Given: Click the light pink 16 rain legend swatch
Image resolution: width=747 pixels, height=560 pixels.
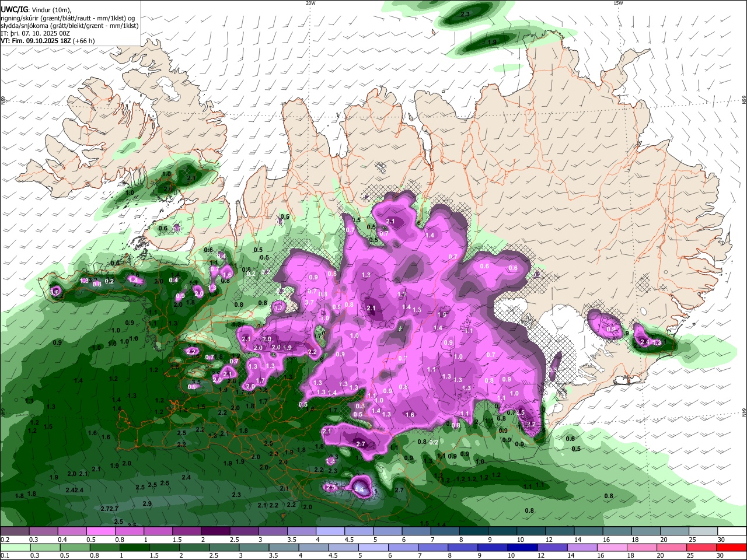Looking at the screenshot, I should [x=612, y=547].
